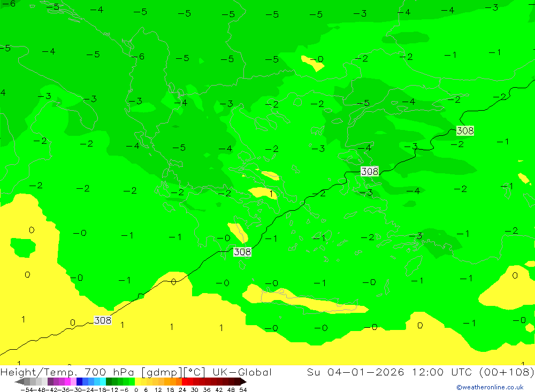Click the '-54' legend value
This screenshot has height=392, width=535.
pyautogui.click(x=27, y=390)
